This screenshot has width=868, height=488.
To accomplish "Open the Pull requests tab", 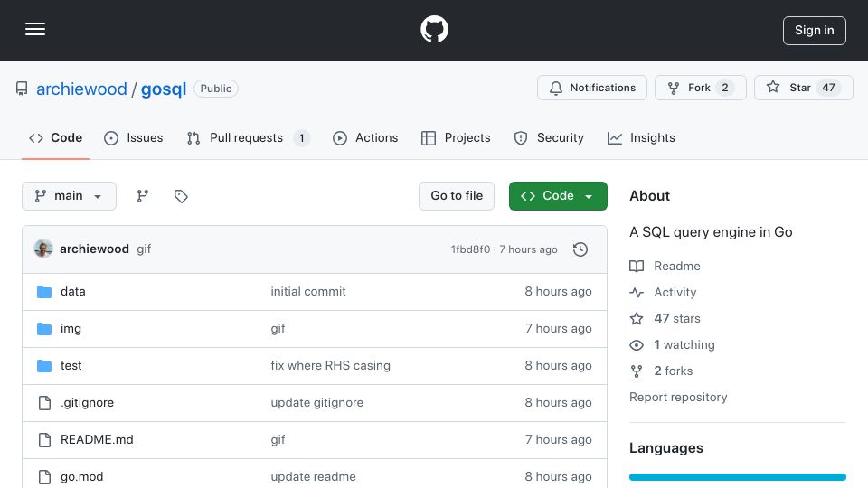I will [x=248, y=137].
